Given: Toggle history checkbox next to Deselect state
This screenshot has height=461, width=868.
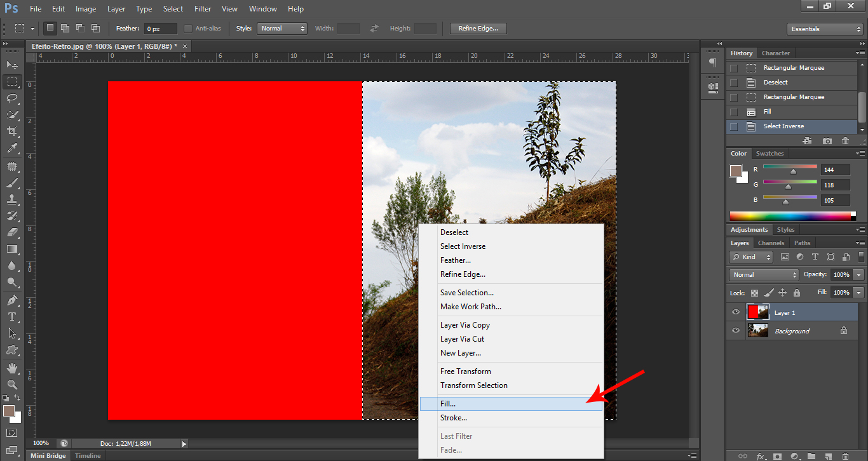Looking at the screenshot, I should [734, 83].
